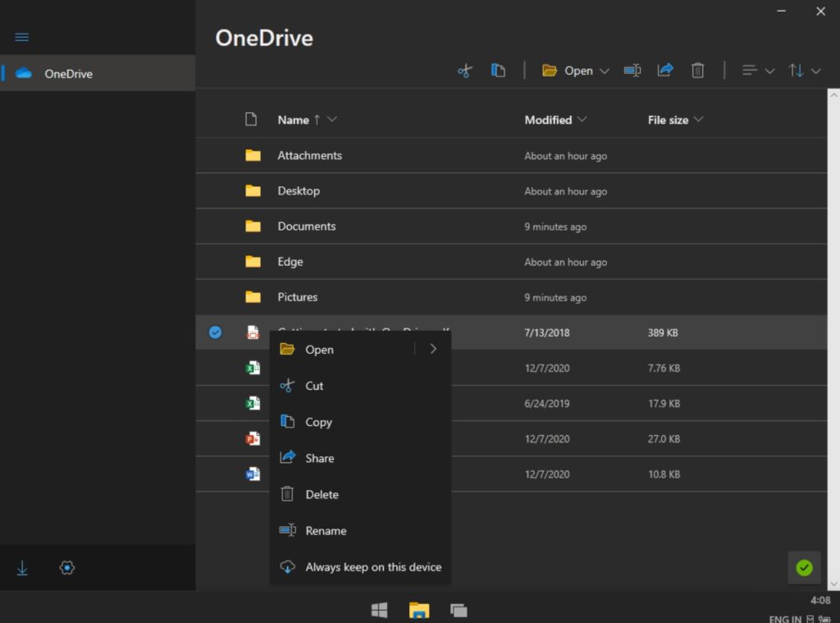Open OneDrive settings via the gear icon
This screenshot has height=623, width=840.
click(66, 567)
